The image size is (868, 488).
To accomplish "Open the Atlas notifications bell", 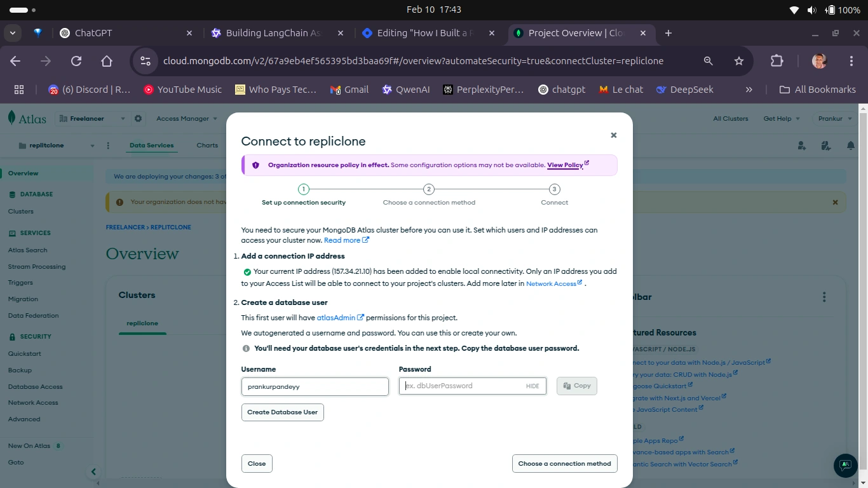I will click(850, 146).
